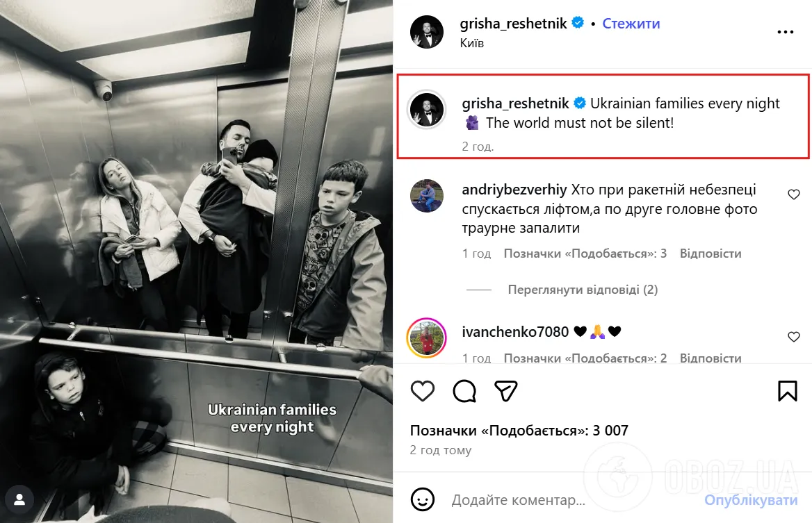Show tagged people icon on the photo
Viewport: 812px width, 523px height.
(x=19, y=499)
